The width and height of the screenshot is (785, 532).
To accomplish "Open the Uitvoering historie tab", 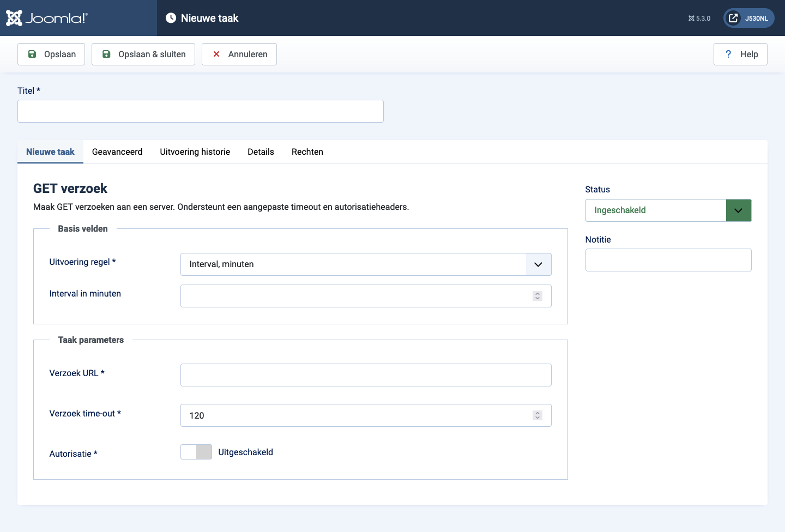I will point(195,152).
